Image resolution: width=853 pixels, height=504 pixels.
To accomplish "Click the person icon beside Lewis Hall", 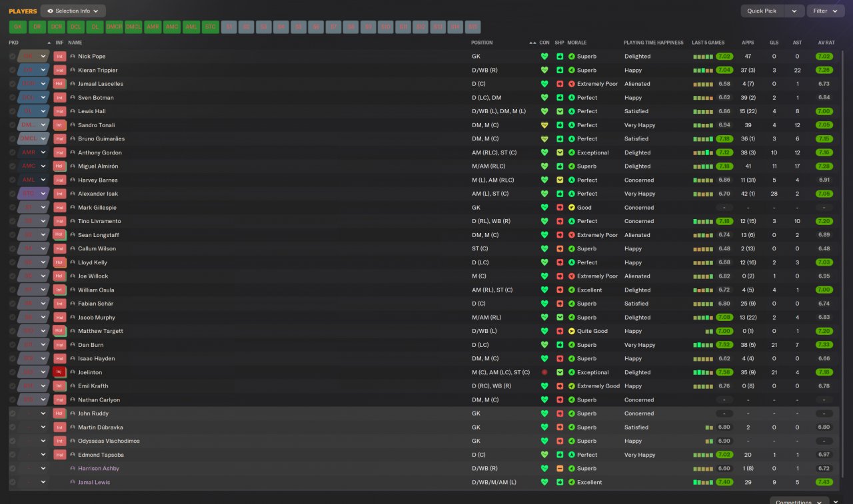I will tap(73, 111).
